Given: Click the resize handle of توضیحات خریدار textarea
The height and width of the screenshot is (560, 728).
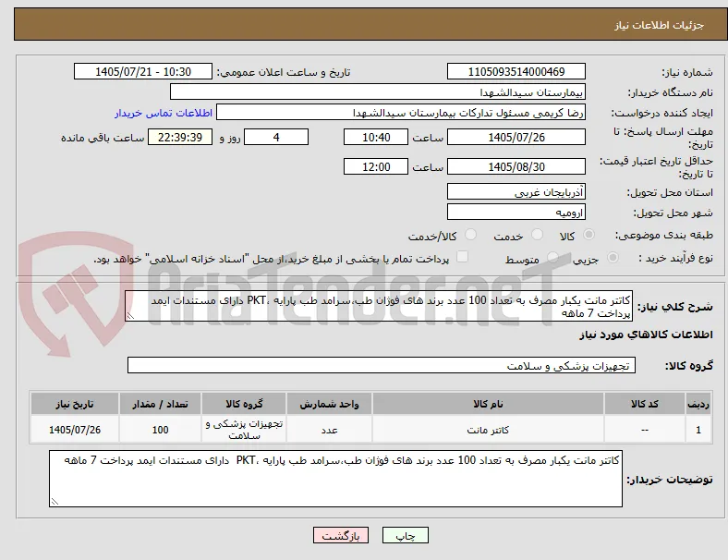Looking at the screenshot, I should (55, 502).
